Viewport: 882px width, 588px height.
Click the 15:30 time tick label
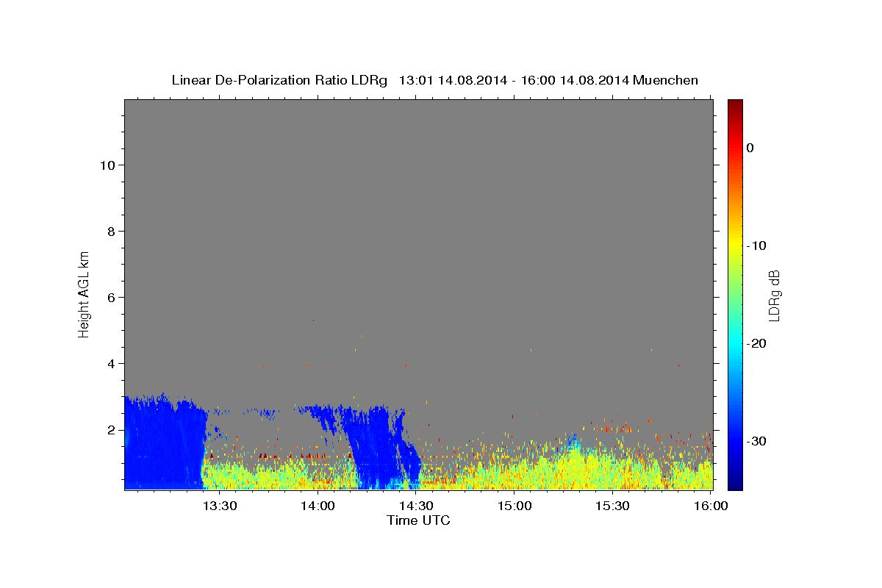613,506
